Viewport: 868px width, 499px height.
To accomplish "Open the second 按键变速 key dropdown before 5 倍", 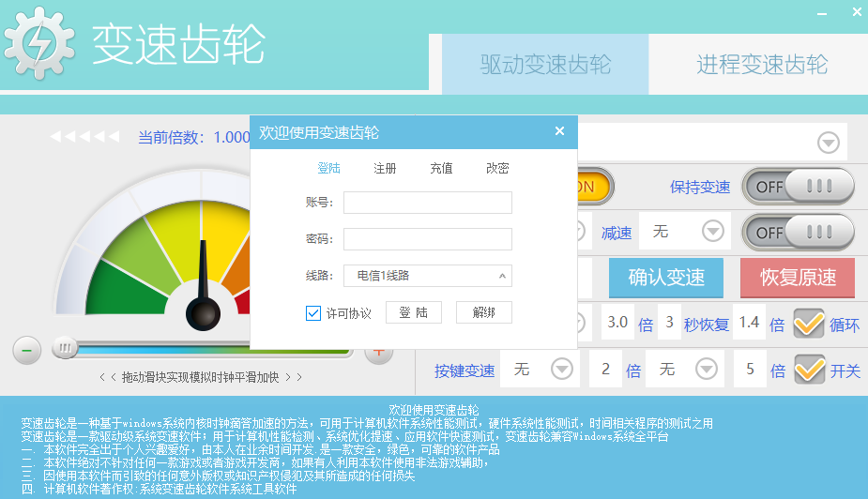I will pyautogui.click(x=707, y=369).
